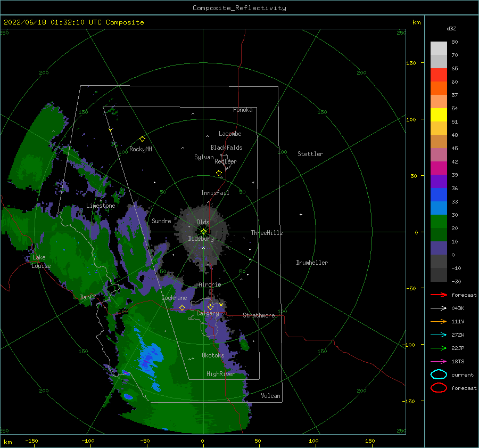The width and height of the screenshot is (479, 448).
Task: Select the Calgary label
Action: 208,313
